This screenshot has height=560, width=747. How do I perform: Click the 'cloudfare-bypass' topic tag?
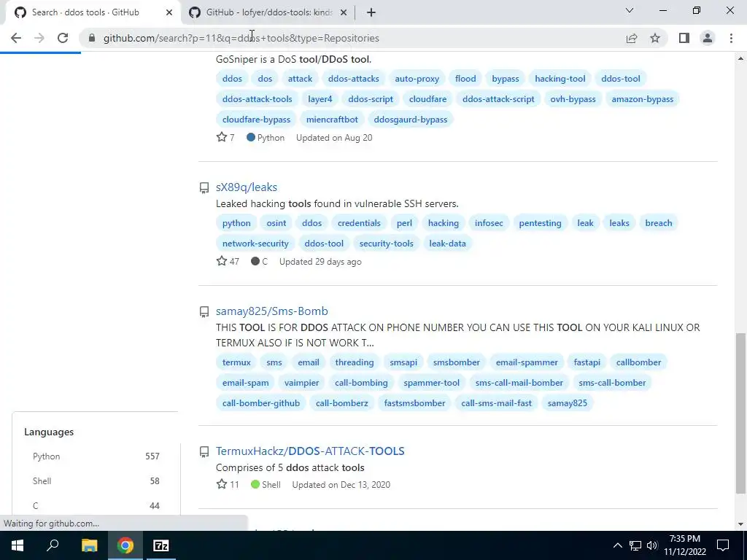[256, 120]
